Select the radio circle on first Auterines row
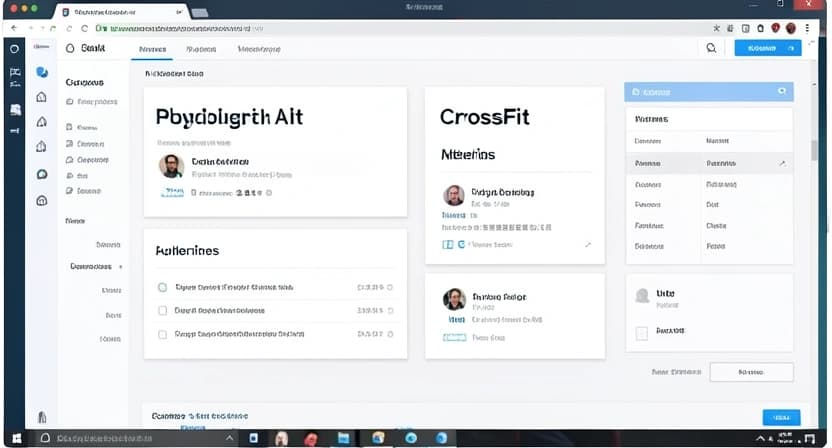 coord(162,287)
